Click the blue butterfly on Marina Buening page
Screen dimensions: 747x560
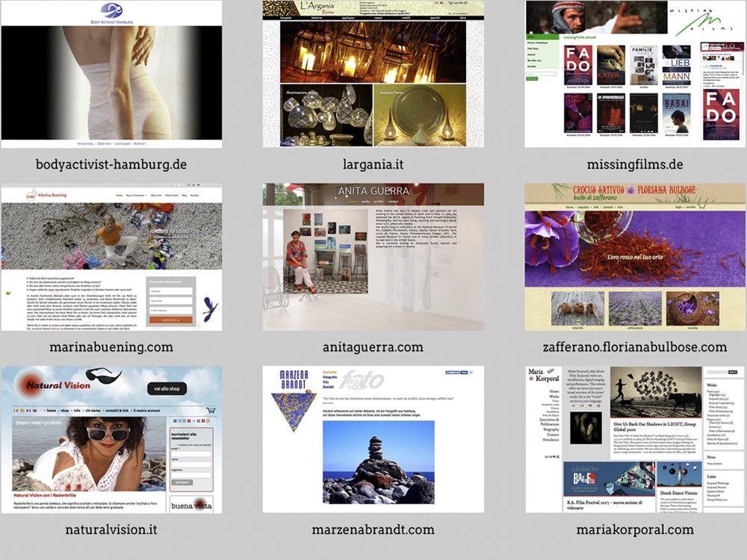(x=210, y=309)
